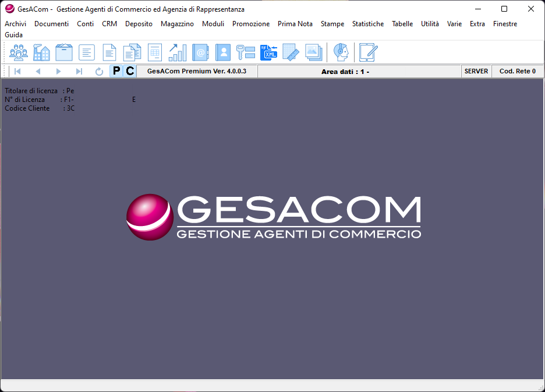Open the contacts book person icon
This screenshot has height=392, width=545.
pos(223,52)
